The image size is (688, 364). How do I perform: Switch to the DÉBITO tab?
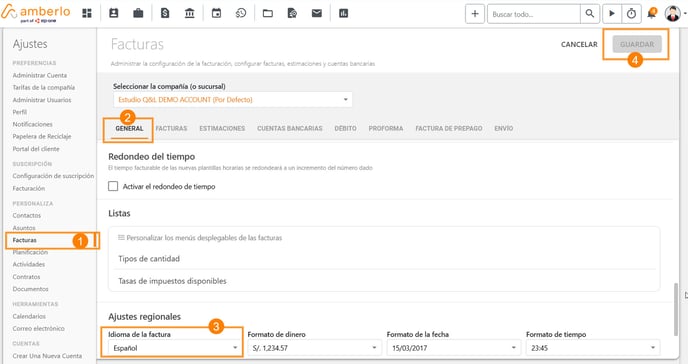(345, 128)
